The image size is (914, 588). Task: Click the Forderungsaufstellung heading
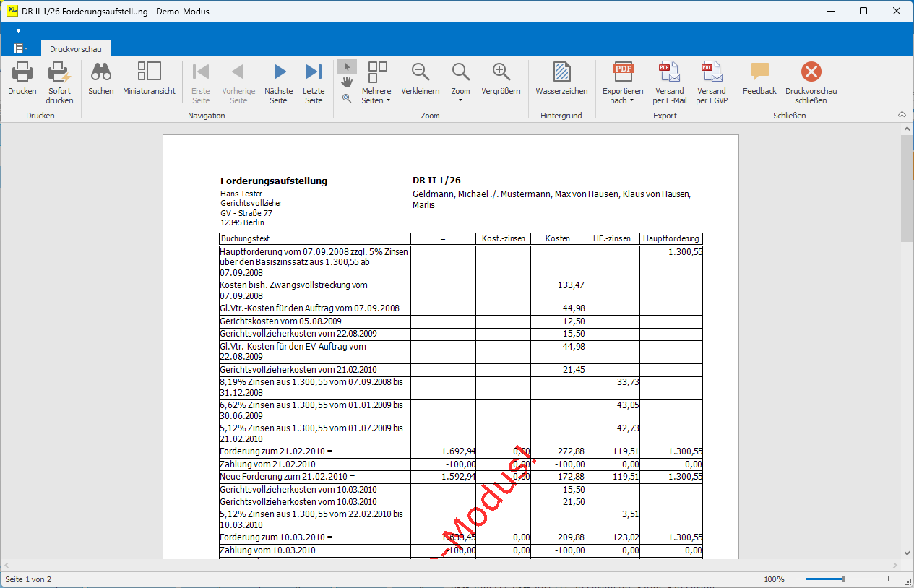[274, 181]
